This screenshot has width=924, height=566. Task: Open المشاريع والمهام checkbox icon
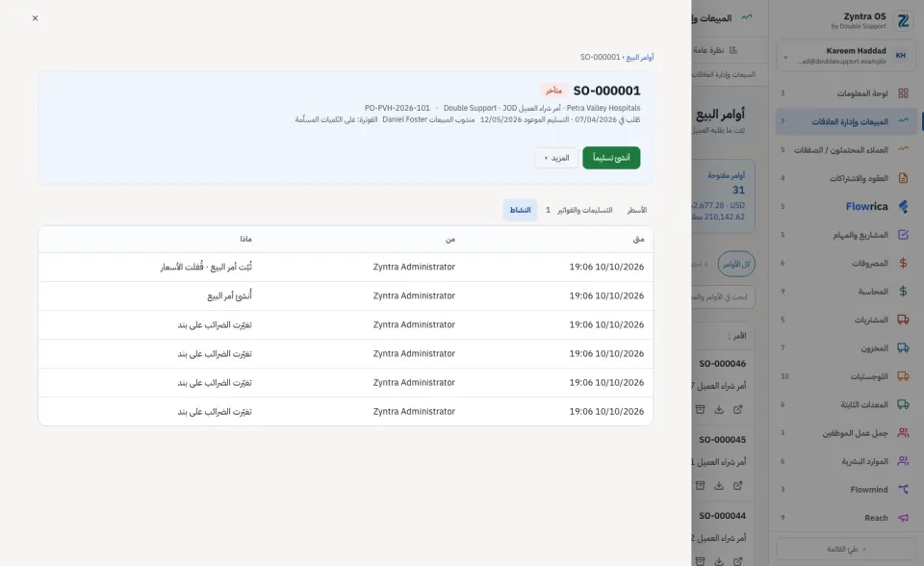tap(903, 235)
